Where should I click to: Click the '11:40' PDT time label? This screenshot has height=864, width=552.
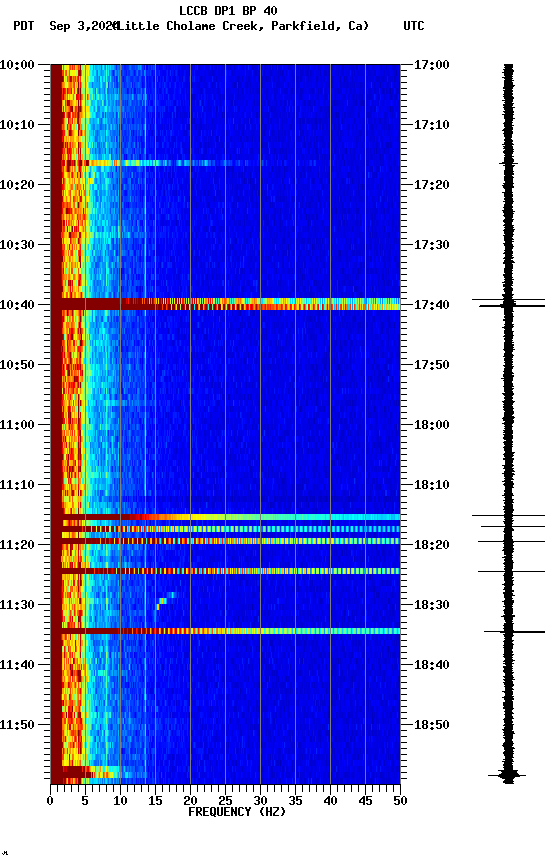point(17,666)
